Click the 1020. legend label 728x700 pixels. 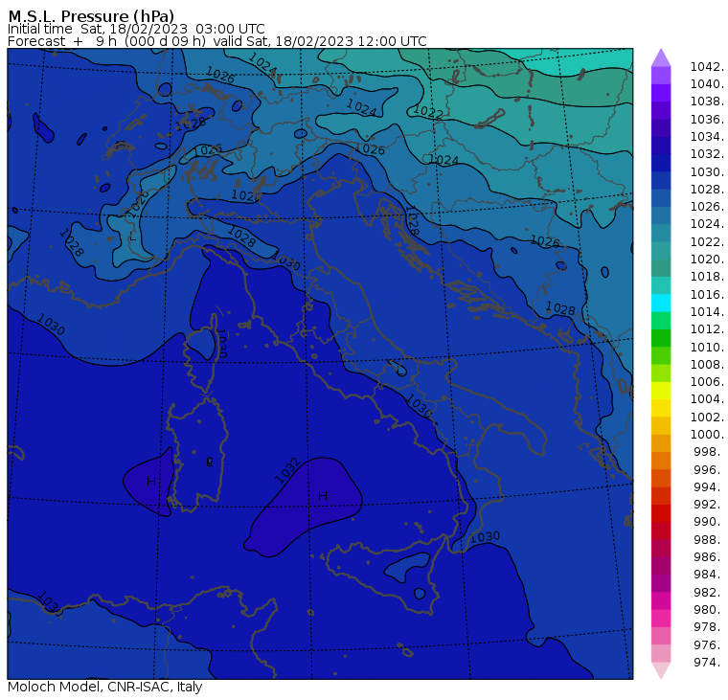(x=707, y=260)
